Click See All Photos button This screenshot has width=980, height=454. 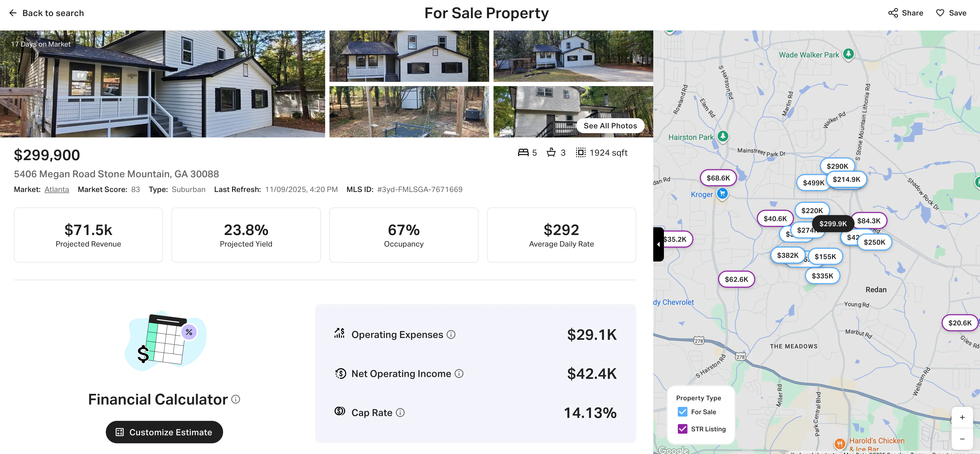click(610, 126)
